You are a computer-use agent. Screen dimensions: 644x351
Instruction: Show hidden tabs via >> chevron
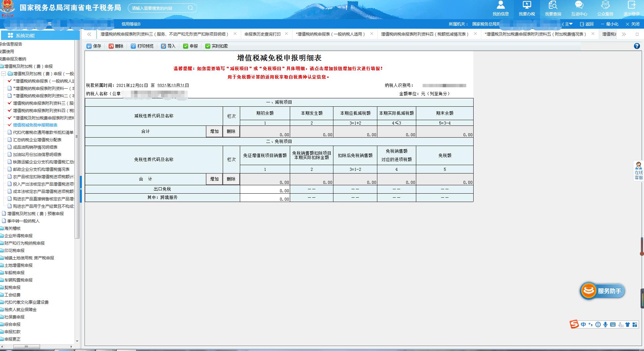pos(624,34)
